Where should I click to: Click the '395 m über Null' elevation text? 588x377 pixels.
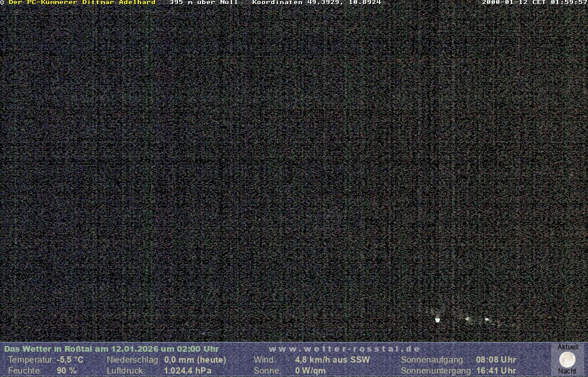[204, 2]
